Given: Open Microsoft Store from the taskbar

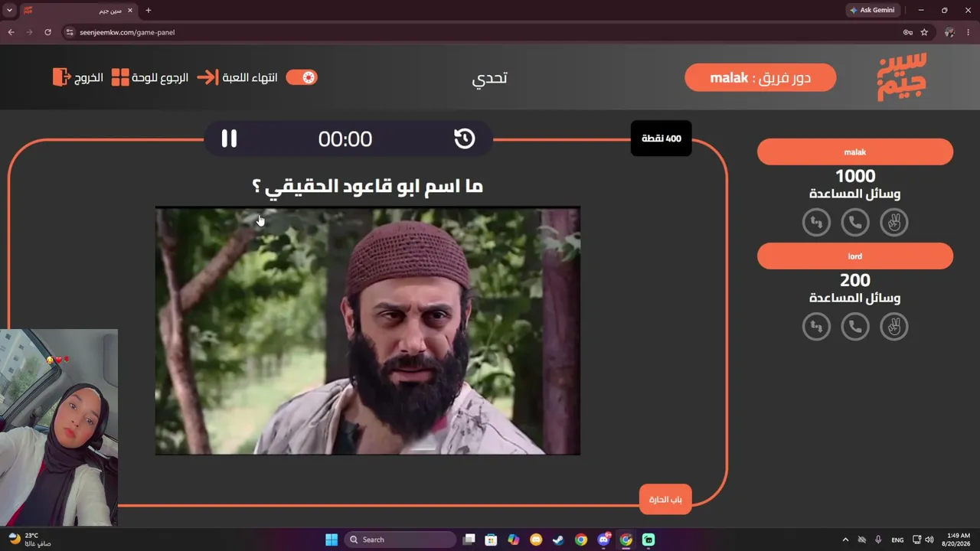Looking at the screenshot, I should click(492, 540).
